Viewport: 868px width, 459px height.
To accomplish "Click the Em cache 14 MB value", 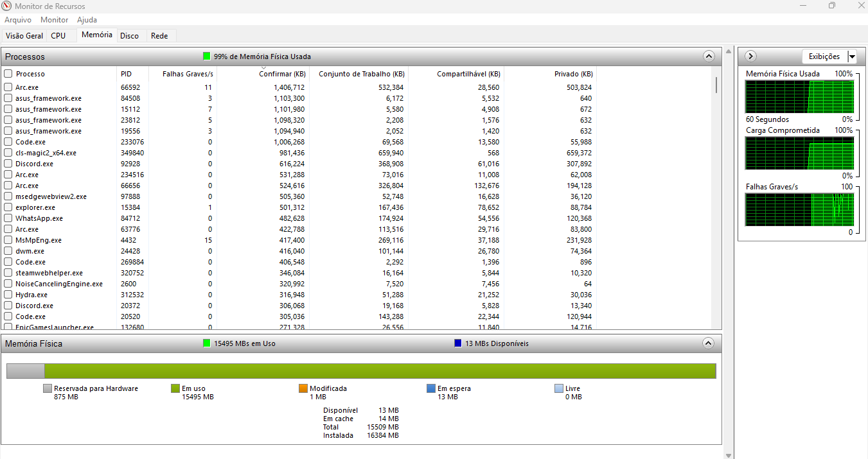I will point(388,419).
